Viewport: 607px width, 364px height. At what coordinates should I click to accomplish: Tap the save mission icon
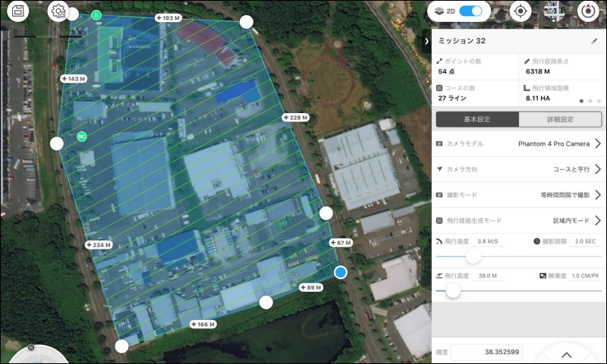pyautogui.click(x=17, y=11)
